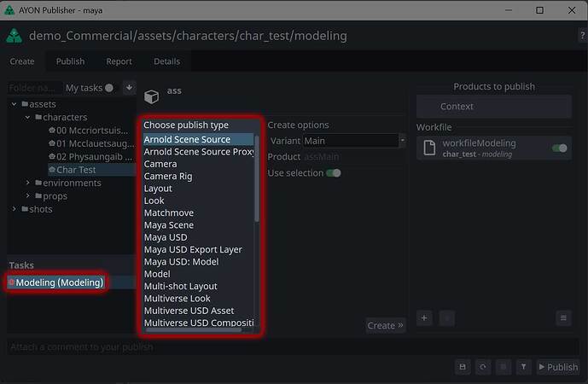The height and width of the screenshot is (384, 588).
Task: Expand the props folder
Action: pyautogui.click(x=28, y=195)
